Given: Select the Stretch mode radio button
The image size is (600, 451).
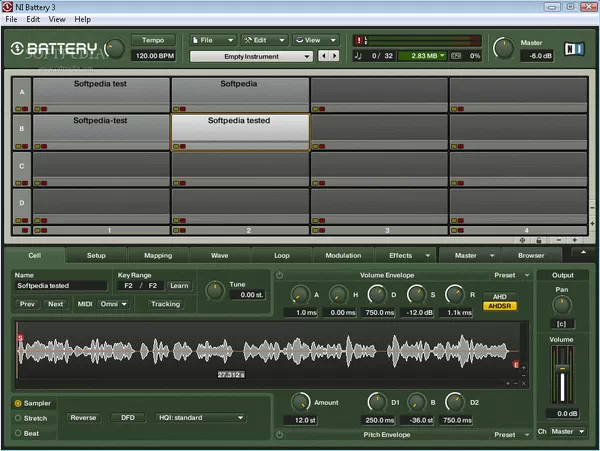Looking at the screenshot, I should 19,417.
